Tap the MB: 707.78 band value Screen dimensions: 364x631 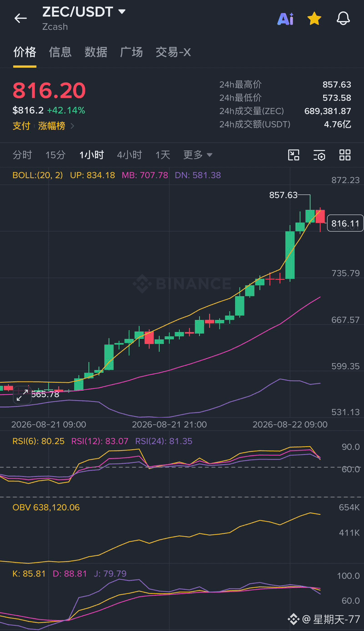[x=145, y=175]
